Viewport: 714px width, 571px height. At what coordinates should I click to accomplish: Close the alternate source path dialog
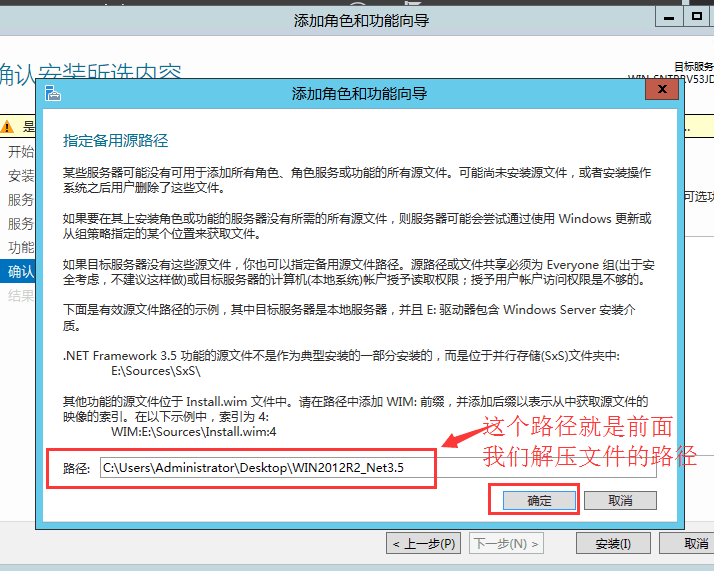click(662, 89)
